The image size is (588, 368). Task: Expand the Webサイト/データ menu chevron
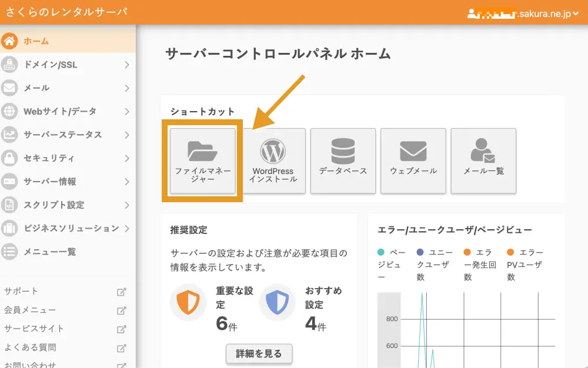coord(126,111)
